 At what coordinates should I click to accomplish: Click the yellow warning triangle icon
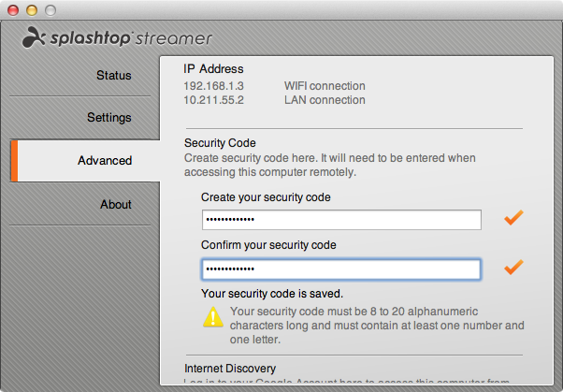coord(213,317)
